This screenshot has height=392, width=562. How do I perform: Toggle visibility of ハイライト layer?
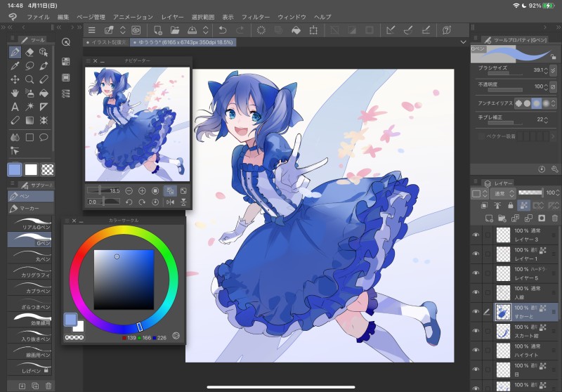tap(476, 351)
